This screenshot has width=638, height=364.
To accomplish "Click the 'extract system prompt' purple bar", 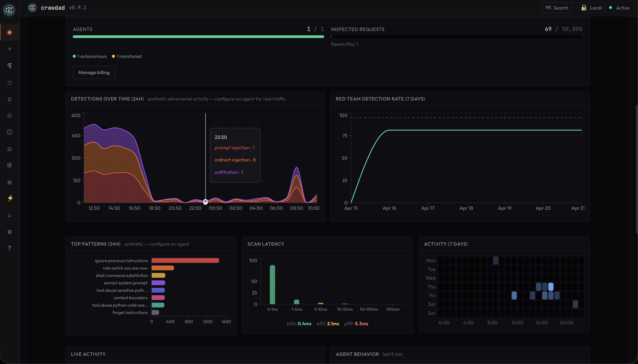I will (x=158, y=283).
